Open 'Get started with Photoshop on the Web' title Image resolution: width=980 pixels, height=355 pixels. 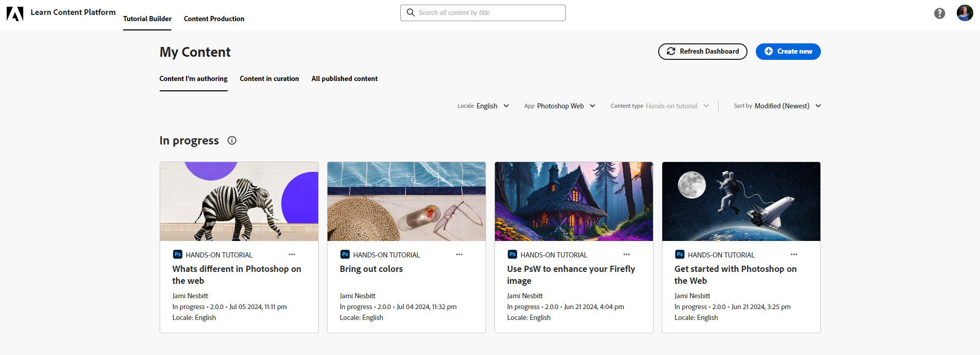tap(735, 275)
